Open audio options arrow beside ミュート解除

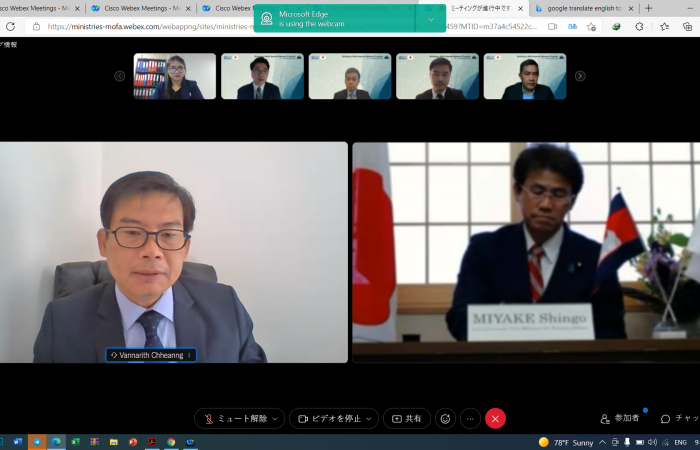point(276,419)
